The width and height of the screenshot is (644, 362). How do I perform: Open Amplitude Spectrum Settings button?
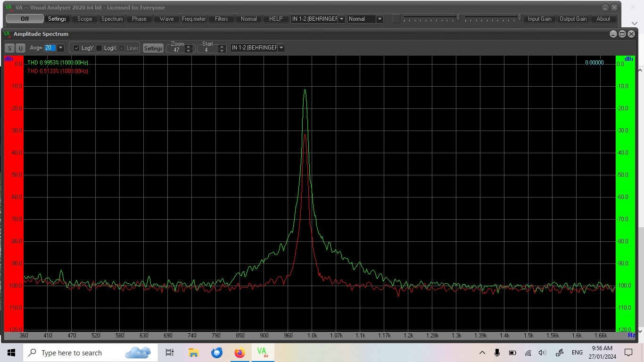click(x=153, y=48)
